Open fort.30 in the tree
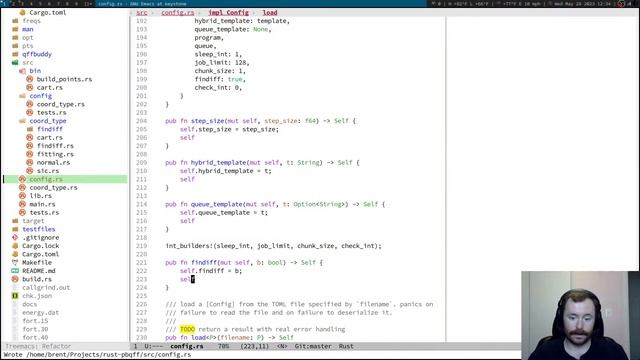This screenshot has height=360, width=640. pyautogui.click(x=35, y=329)
